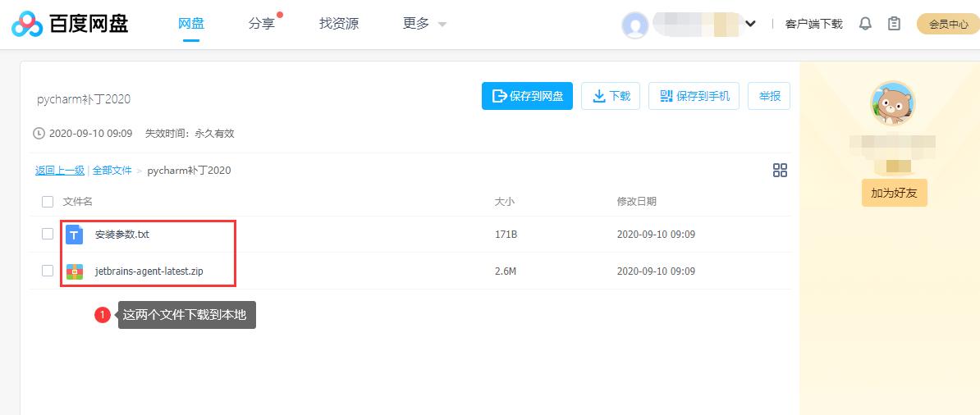
Task: Open the clipboard task list icon
Action: tap(894, 24)
